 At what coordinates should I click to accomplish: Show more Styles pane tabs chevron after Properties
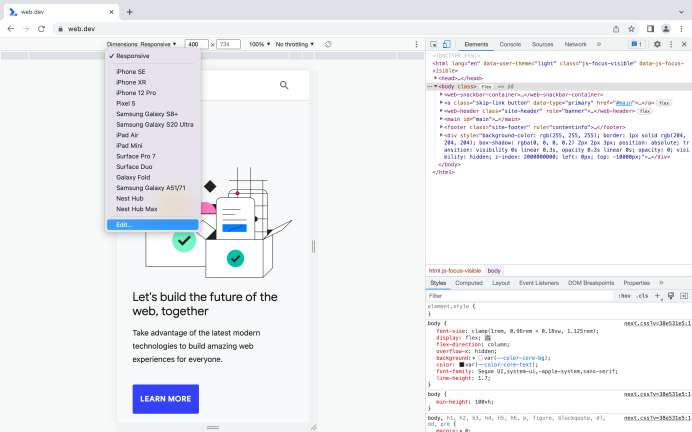click(661, 283)
